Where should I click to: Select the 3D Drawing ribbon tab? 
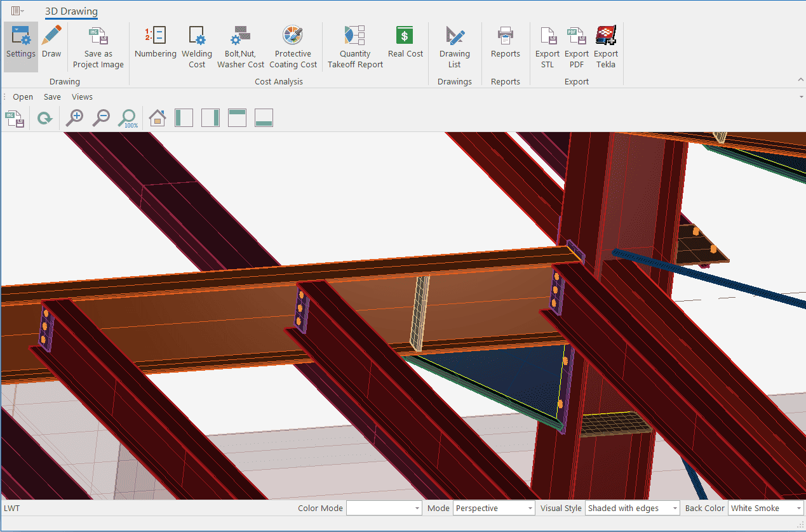click(71, 11)
